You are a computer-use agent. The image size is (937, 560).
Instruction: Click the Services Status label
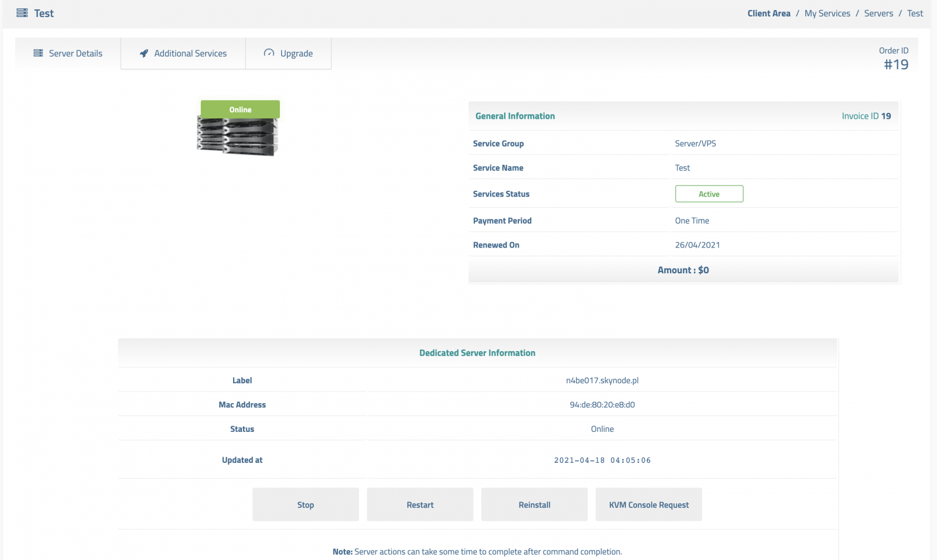point(501,194)
